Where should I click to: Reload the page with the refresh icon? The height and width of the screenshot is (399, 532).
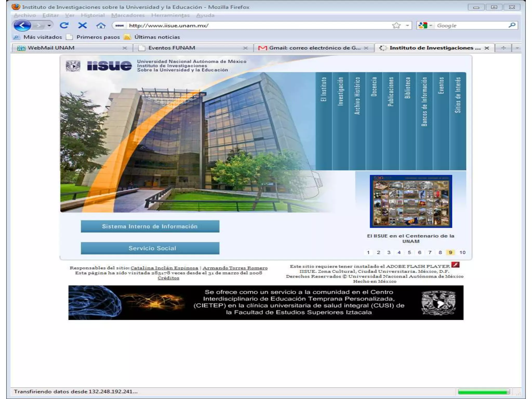(x=64, y=25)
